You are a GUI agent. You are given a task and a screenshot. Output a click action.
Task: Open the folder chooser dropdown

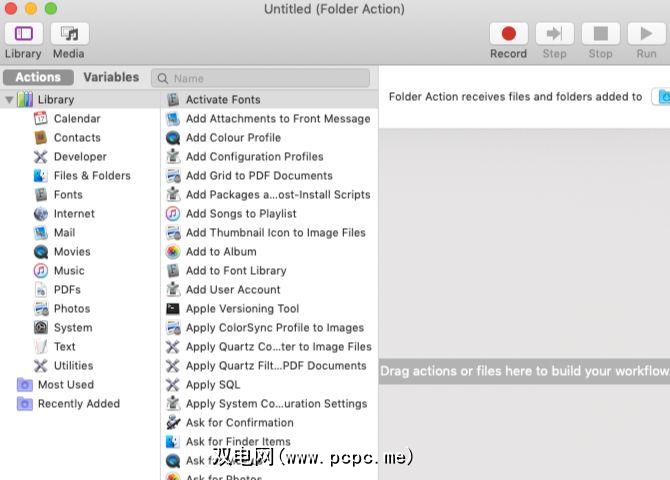pyautogui.click(x=662, y=97)
